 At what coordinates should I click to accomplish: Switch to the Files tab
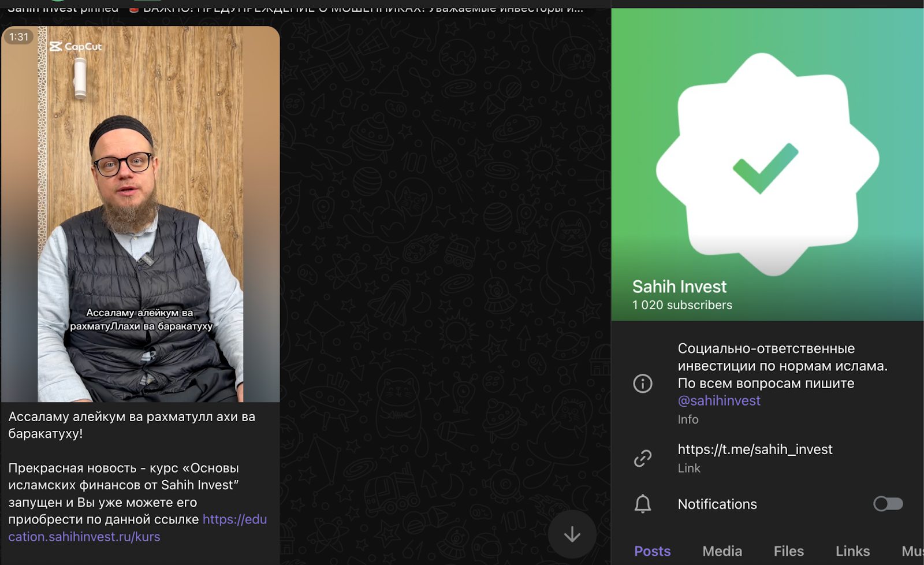click(x=788, y=551)
